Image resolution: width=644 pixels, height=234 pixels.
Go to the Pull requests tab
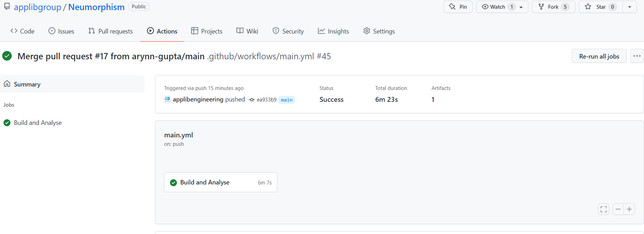pos(110,31)
